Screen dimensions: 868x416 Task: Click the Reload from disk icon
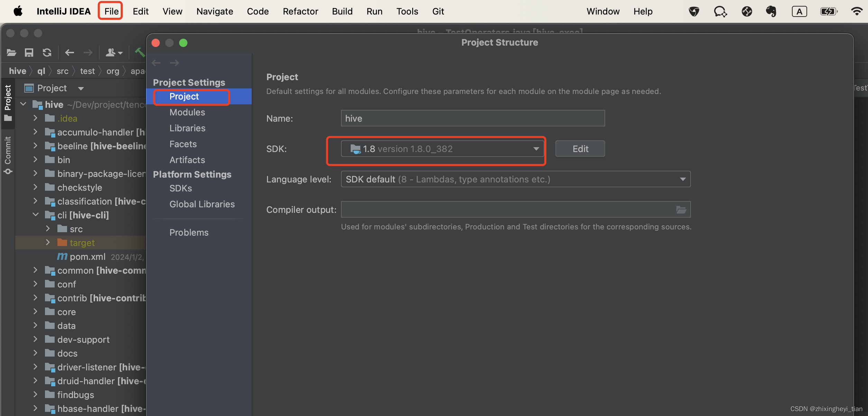tap(47, 53)
